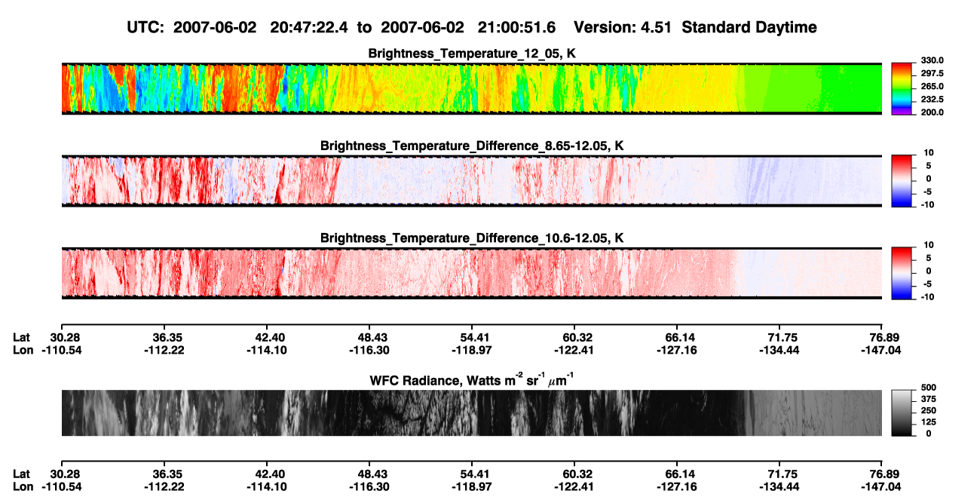
Task: Open the 10.6-12.05 temperature difference image strip
Action: click(x=472, y=273)
